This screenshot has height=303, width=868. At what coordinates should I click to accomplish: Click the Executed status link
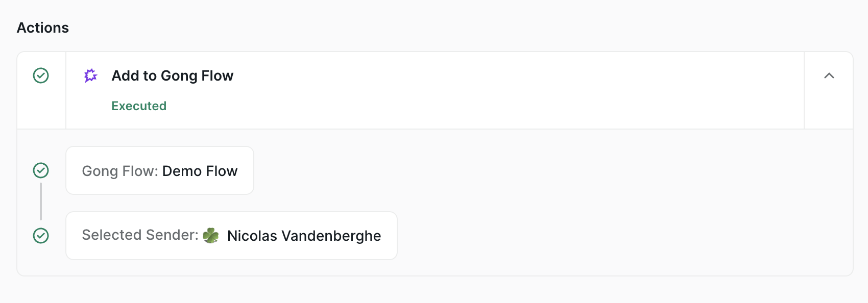point(138,106)
